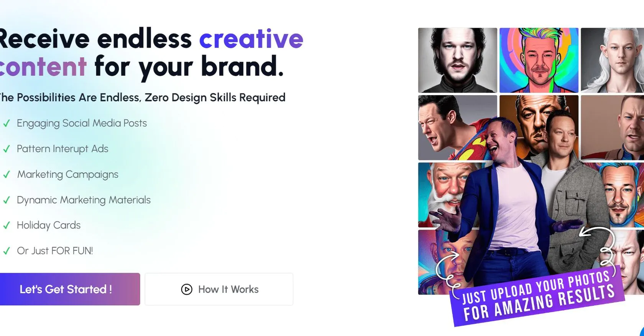The width and height of the screenshot is (644, 336).
Task: Open the black-and-white long-haired portrait thumbnail
Action: [457, 60]
